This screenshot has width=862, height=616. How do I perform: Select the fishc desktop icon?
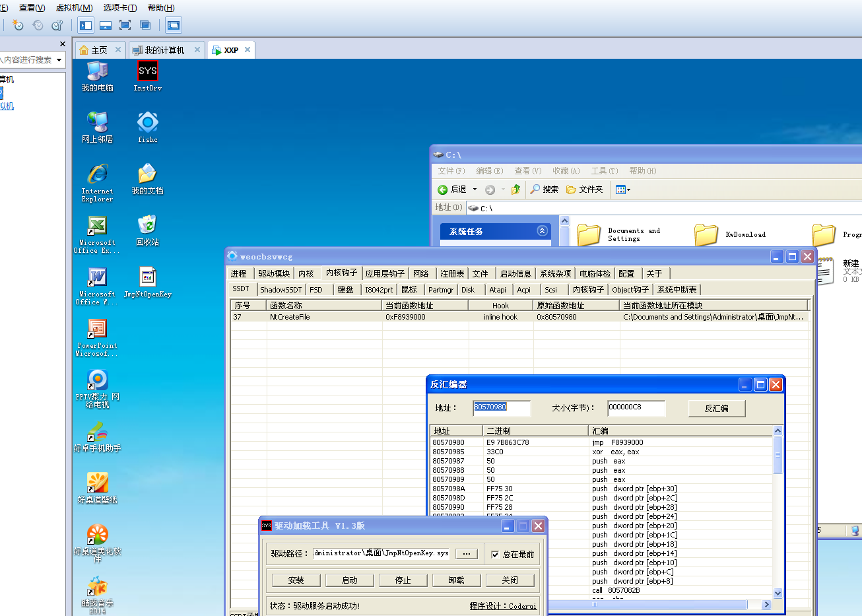coord(147,127)
